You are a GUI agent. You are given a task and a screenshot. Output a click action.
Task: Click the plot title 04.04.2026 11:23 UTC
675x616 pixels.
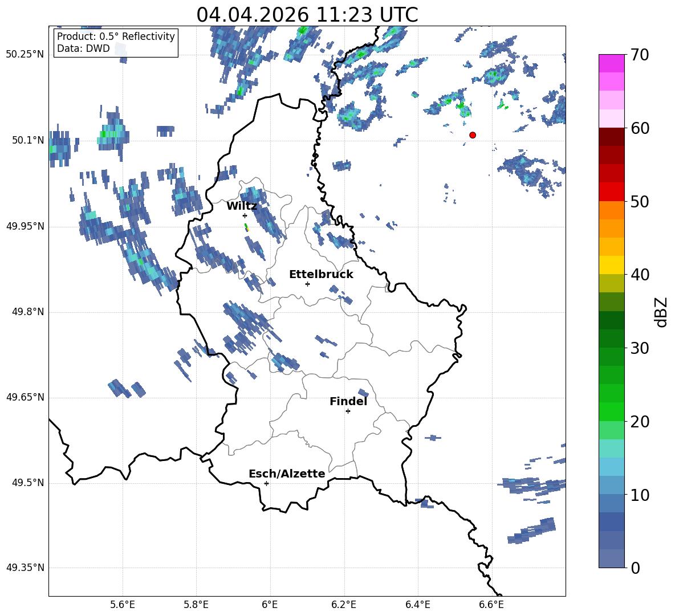tap(307, 15)
